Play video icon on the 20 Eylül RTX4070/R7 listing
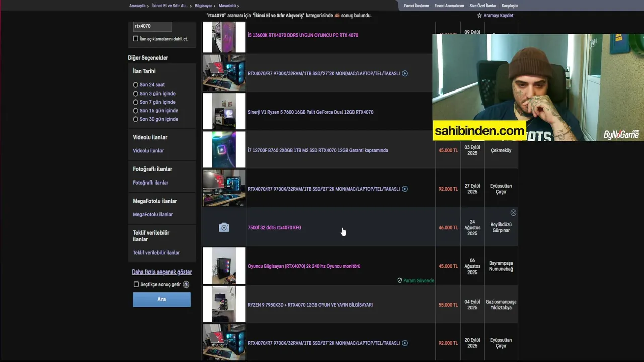Viewport: 644px width, 362px height. tap(405, 343)
